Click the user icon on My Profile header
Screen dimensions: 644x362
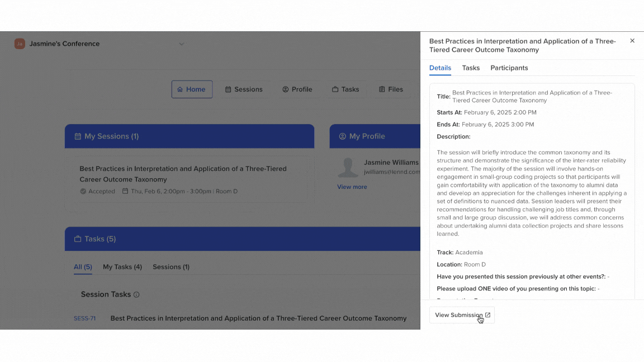pyautogui.click(x=342, y=136)
